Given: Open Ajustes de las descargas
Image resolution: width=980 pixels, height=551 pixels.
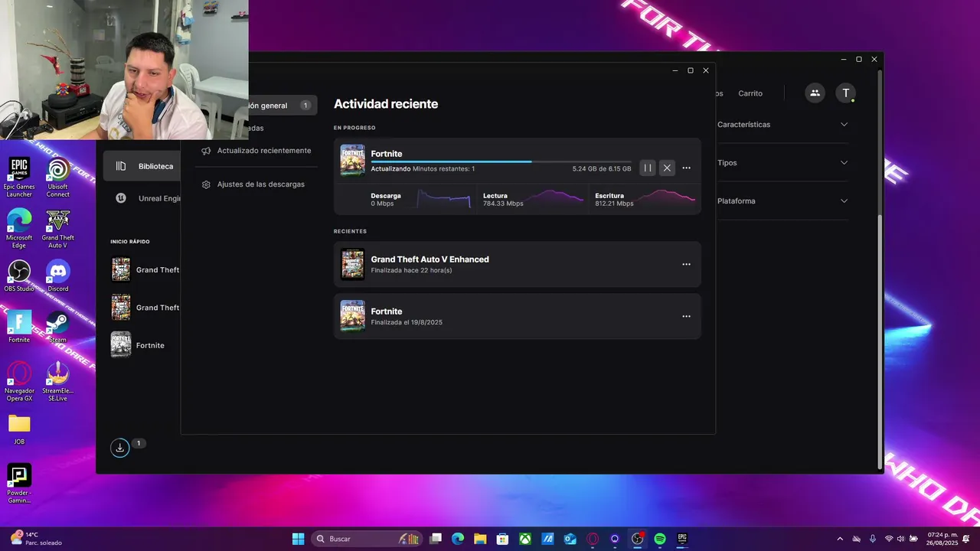Looking at the screenshot, I should coord(253,184).
